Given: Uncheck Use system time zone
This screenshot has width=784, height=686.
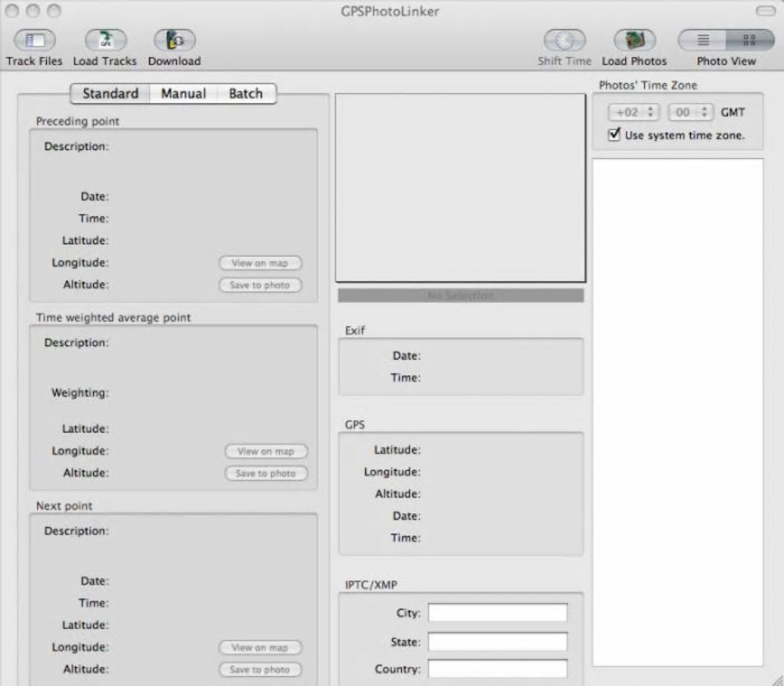Looking at the screenshot, I should [614, 135].
